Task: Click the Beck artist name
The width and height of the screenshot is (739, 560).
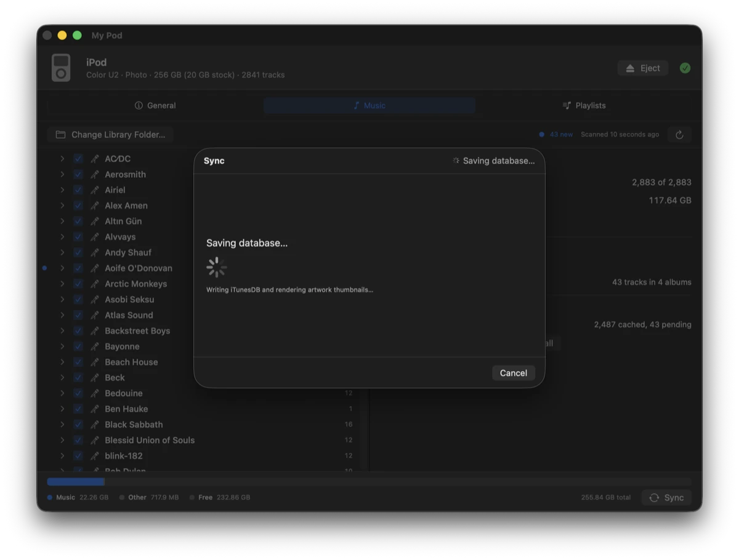Action: [115, 378]
